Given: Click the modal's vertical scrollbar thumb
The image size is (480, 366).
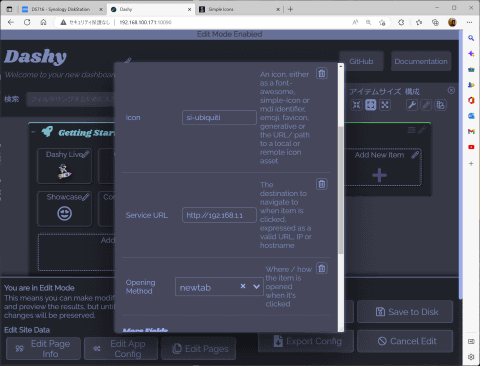Looking at the screenshot, I should (x=341, y=190).
